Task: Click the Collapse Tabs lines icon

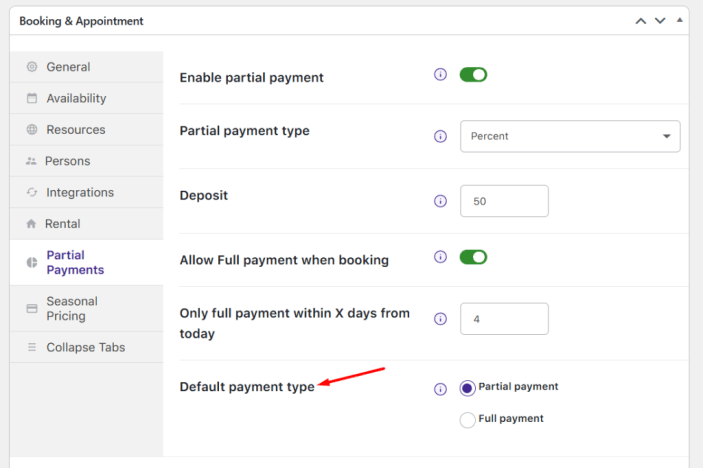Action: [x=32, y=347]
